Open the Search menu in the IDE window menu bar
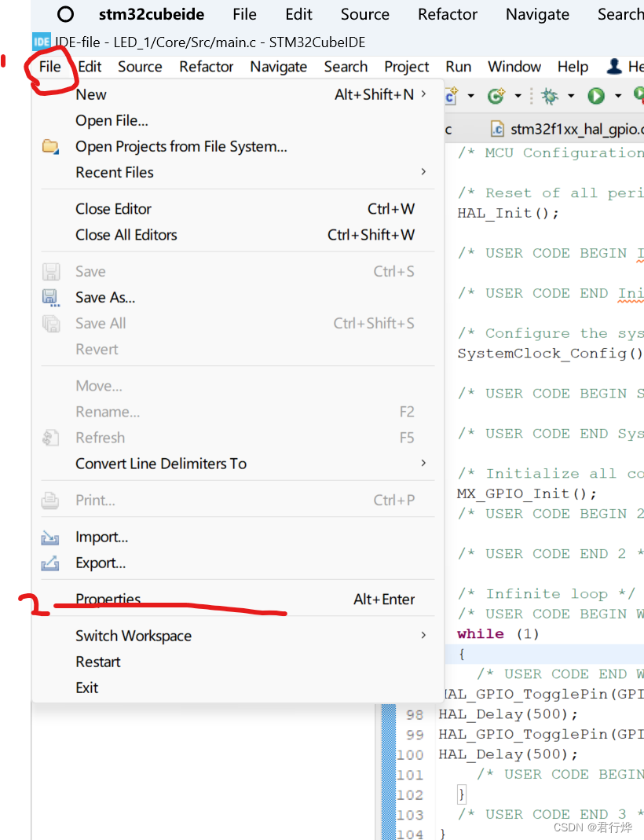This screenshot has height=840, width=644. (346, 67)
